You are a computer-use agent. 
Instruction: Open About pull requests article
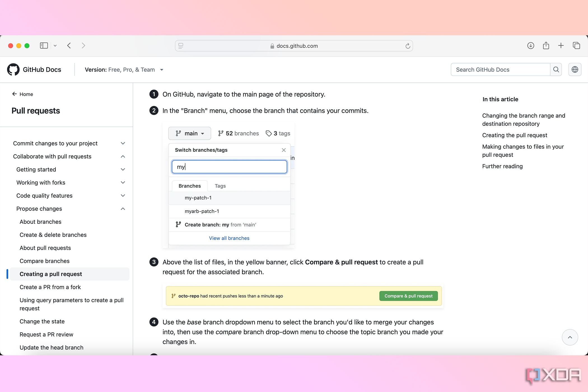(x=45, y=248)
